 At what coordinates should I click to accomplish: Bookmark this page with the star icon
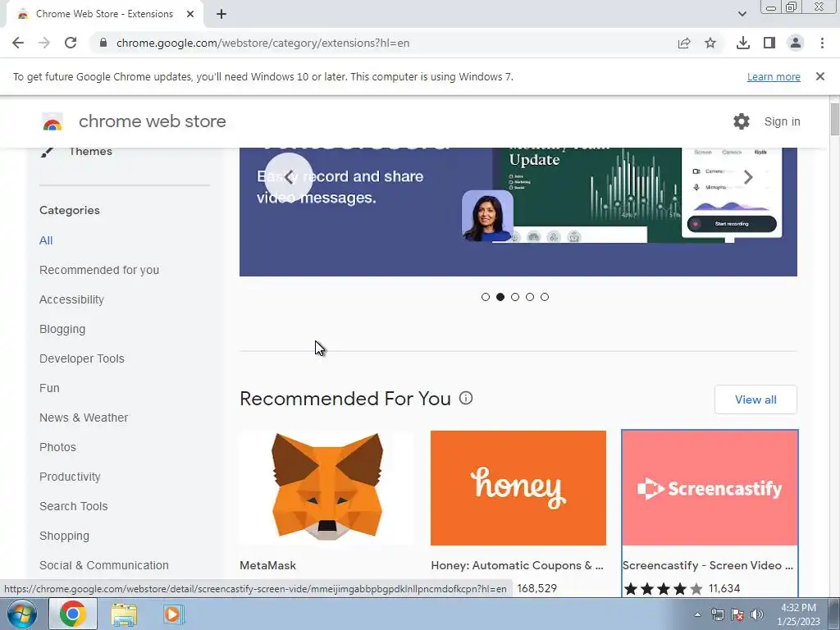pyautogui.click(x=710, y=43)
